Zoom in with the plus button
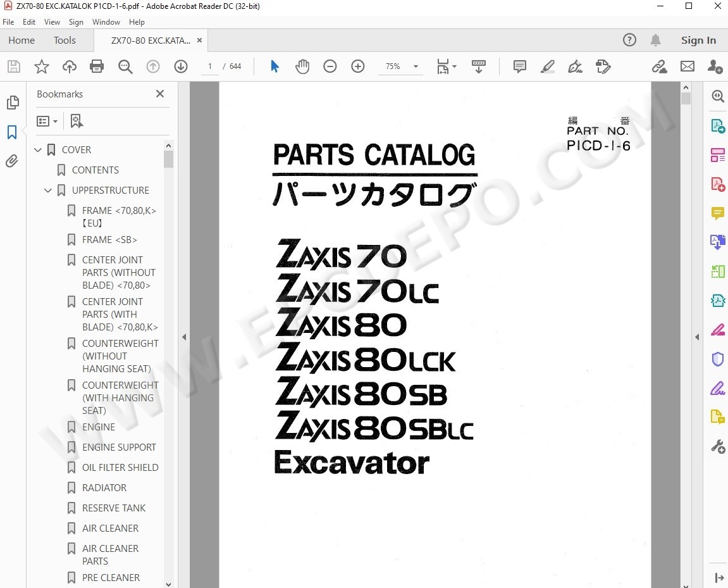Viewport: 728px width, 588px height. click(358, 66)
